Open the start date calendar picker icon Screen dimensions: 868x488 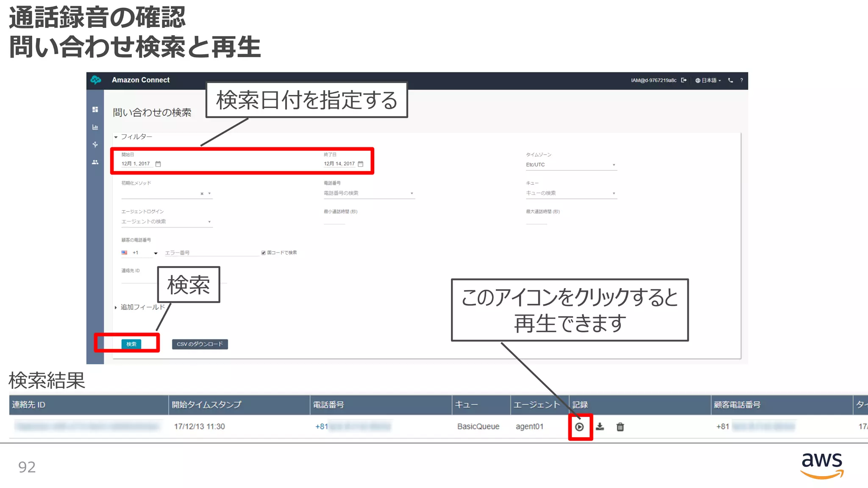[x=158, y=164]
